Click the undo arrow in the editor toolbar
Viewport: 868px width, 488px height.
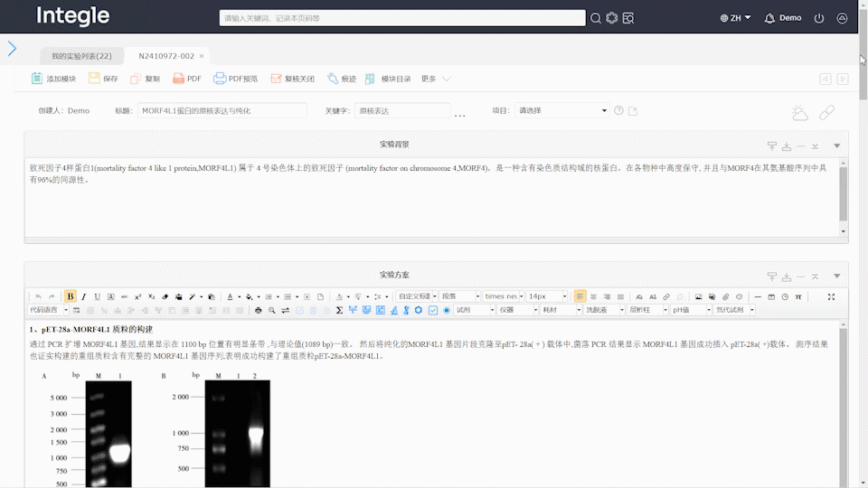click(x=38, y=296)
